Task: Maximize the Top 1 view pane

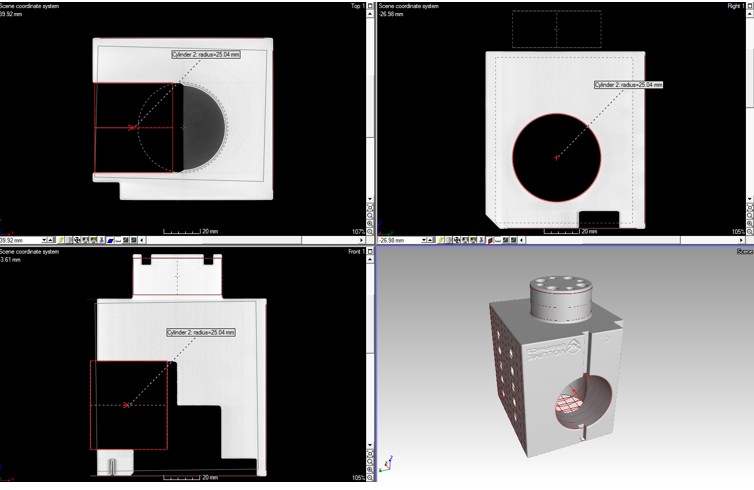Action: click(x=370, y=6)
